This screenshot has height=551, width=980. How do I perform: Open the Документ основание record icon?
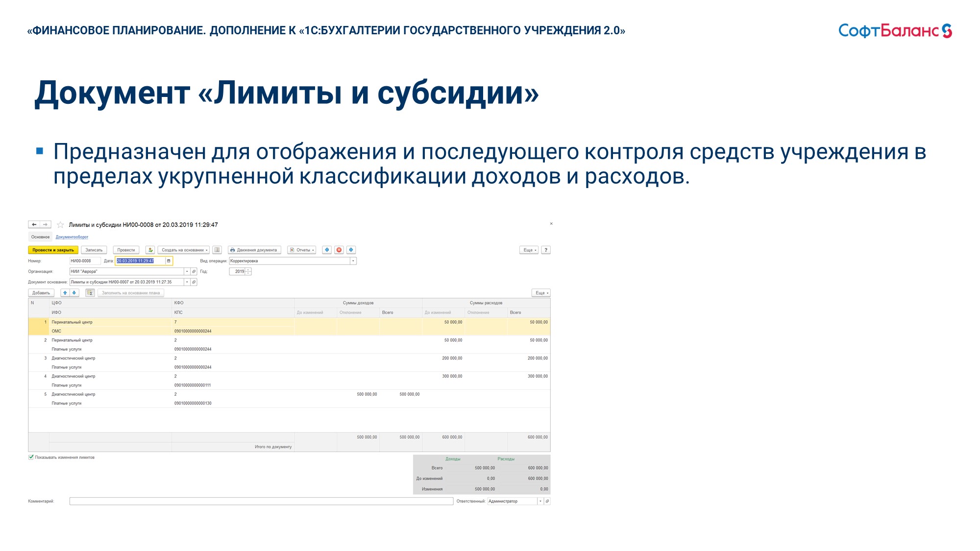point(194,282)
